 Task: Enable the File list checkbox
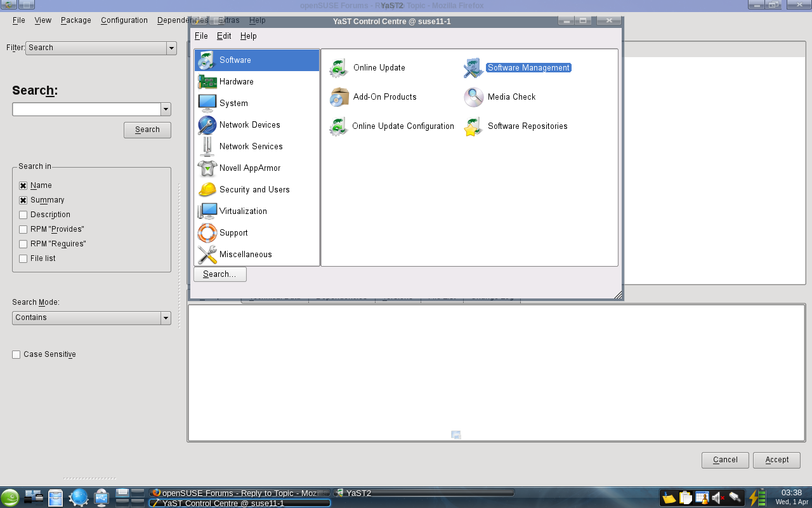(x=23, y=258)
